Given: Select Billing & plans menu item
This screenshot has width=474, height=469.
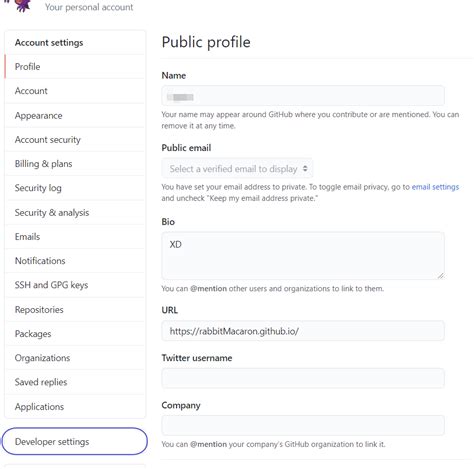Looking at the screenshot, I should point(75,164).
